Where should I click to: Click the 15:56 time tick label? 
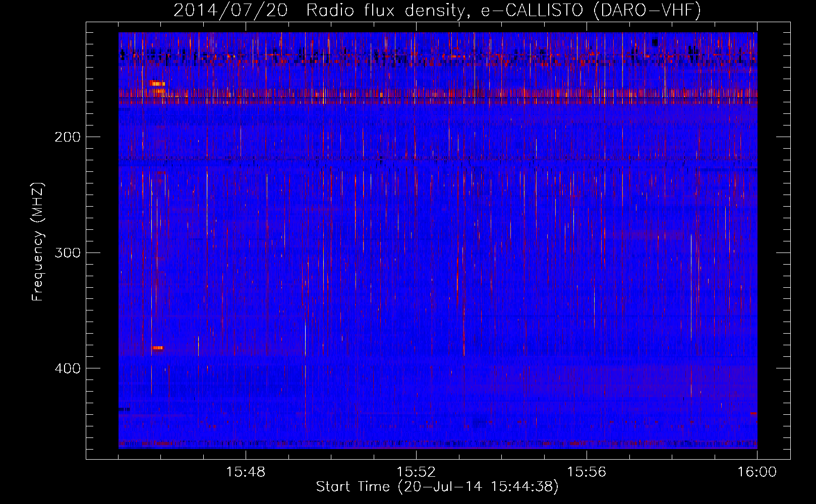coord(587,472)
